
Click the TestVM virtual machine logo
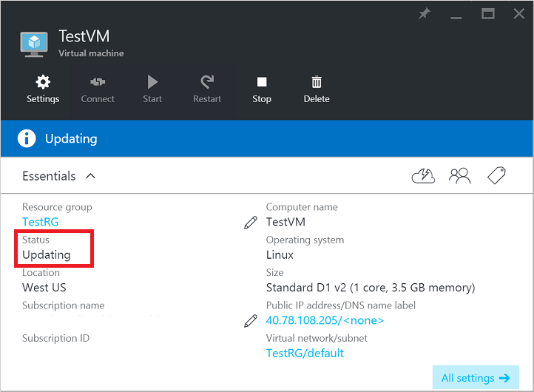(35, 44)
